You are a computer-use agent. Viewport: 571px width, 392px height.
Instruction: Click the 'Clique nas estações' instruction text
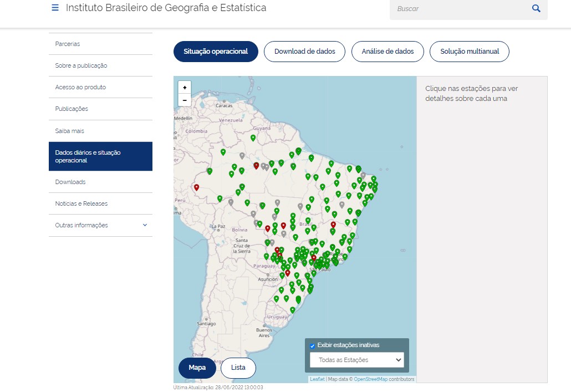point(472,93)
